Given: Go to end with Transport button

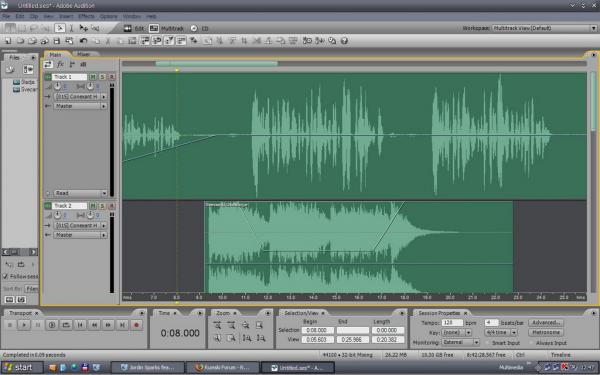Looking at the screenshot, I should (x=122, y=325).
